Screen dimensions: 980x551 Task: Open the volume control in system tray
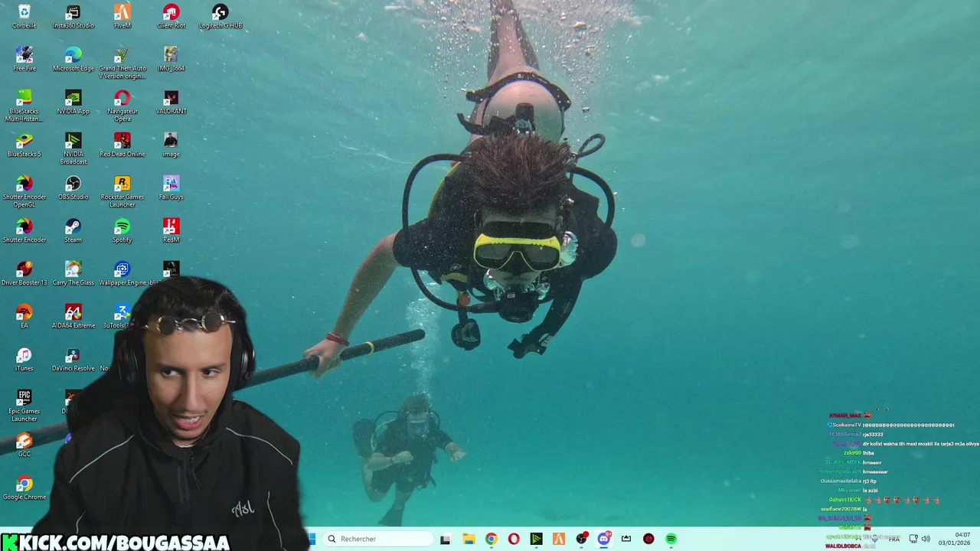coord(926,539)
